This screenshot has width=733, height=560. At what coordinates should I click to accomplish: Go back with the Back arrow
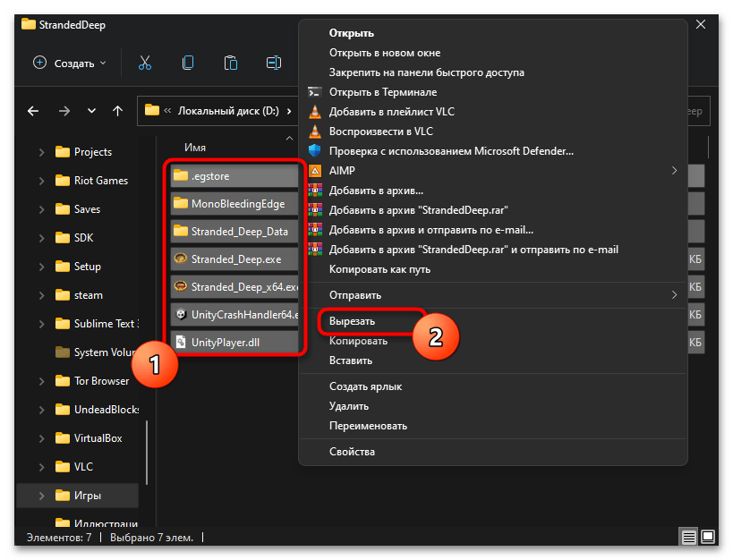33,111
